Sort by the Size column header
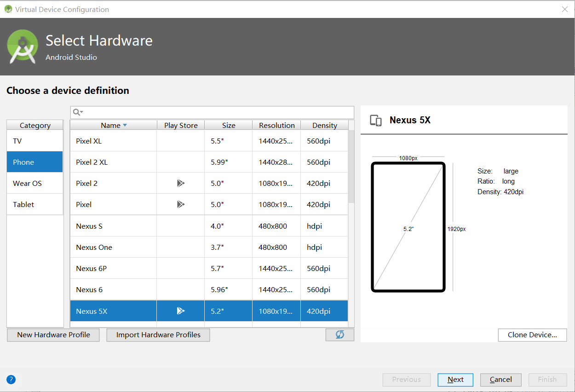 (x=229, y=125)
